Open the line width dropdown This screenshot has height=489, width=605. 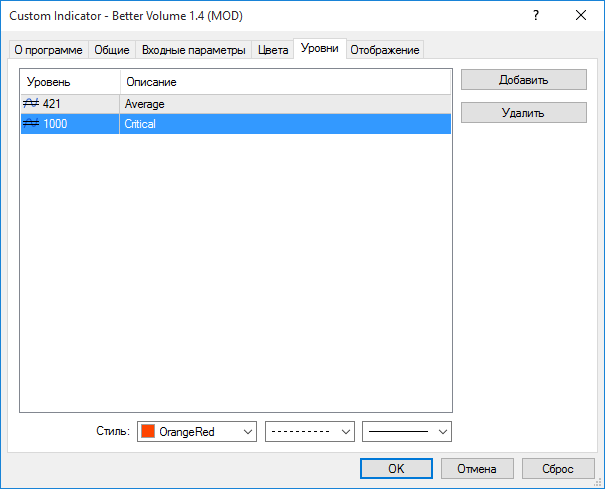(443, 431)
